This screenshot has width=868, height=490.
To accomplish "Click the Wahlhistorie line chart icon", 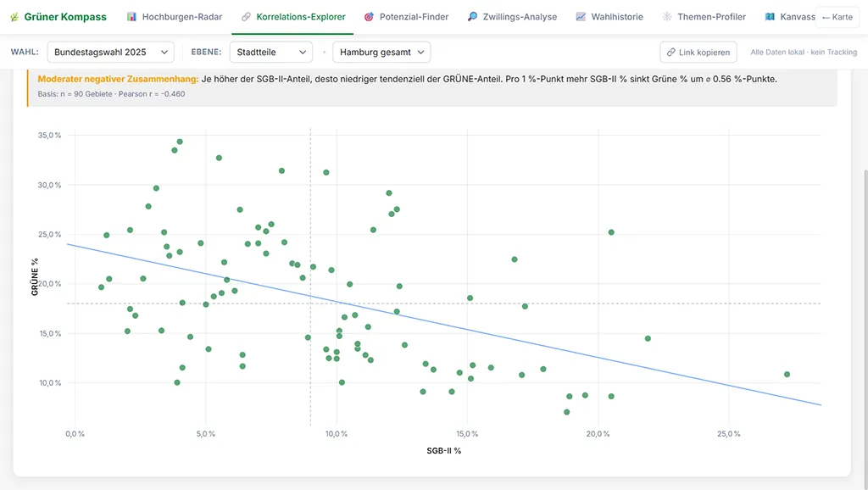I will pos(581,17).
